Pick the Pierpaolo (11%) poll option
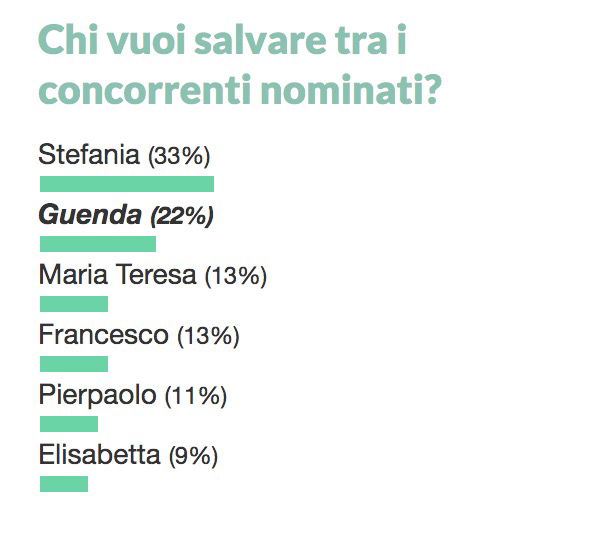Viewport: 602px width, 548px height. pyautogui.click(x=133, y=395)
